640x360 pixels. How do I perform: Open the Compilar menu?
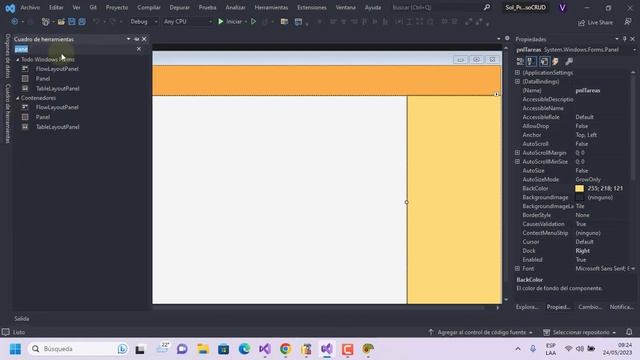coord(149,7)
